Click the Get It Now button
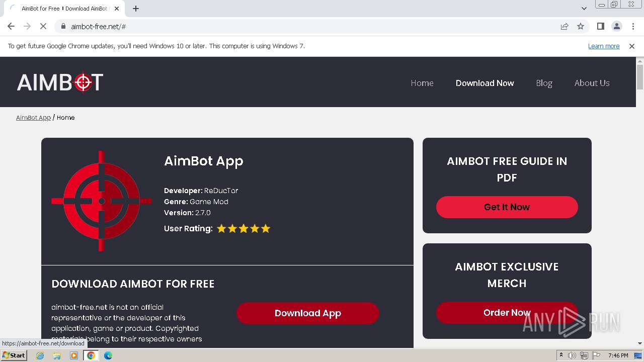644x362 pixels. point(507,207)
